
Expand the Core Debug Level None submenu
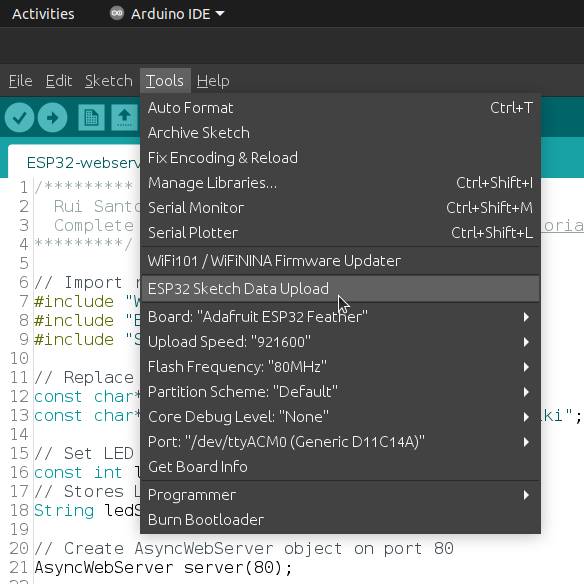[x=340, y=417]
